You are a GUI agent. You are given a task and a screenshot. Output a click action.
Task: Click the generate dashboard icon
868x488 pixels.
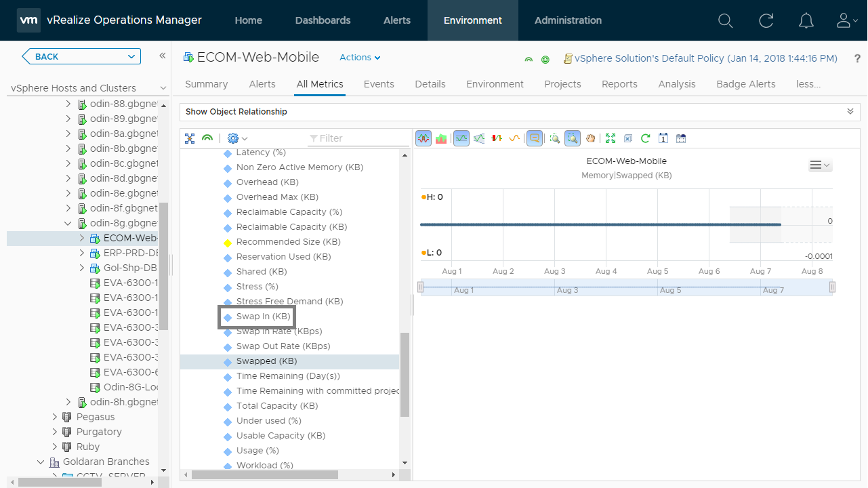coord(681,138)
